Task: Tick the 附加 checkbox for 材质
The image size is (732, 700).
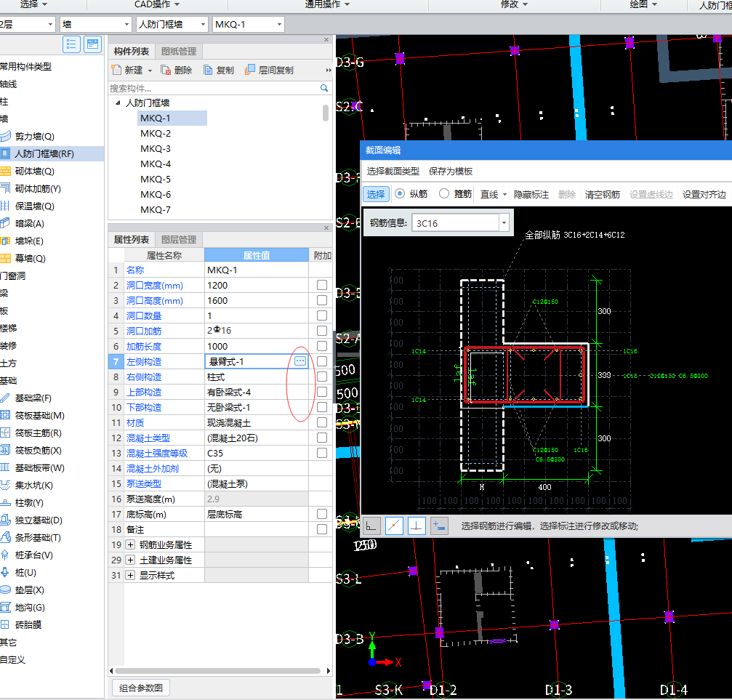Action: [321, 422]
